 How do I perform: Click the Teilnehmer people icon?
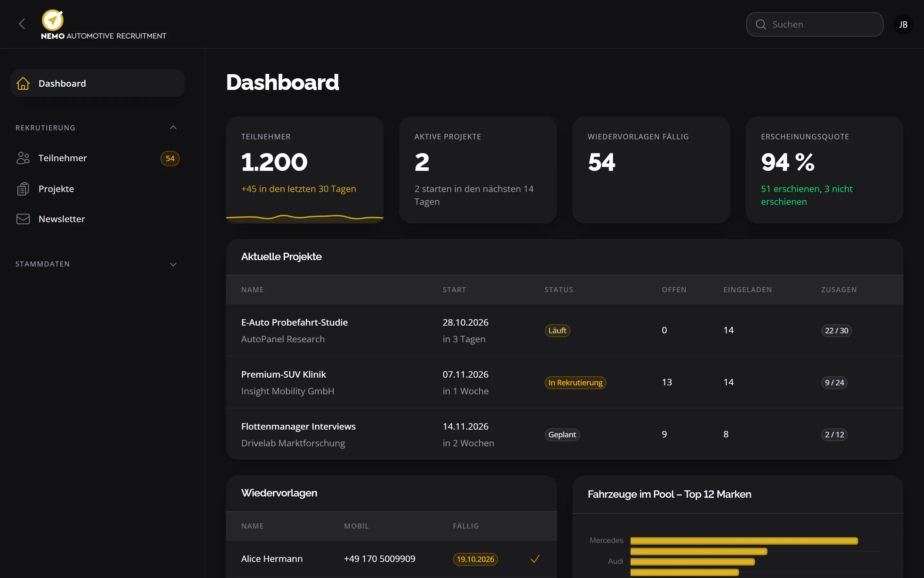click(x=23, y=158)
